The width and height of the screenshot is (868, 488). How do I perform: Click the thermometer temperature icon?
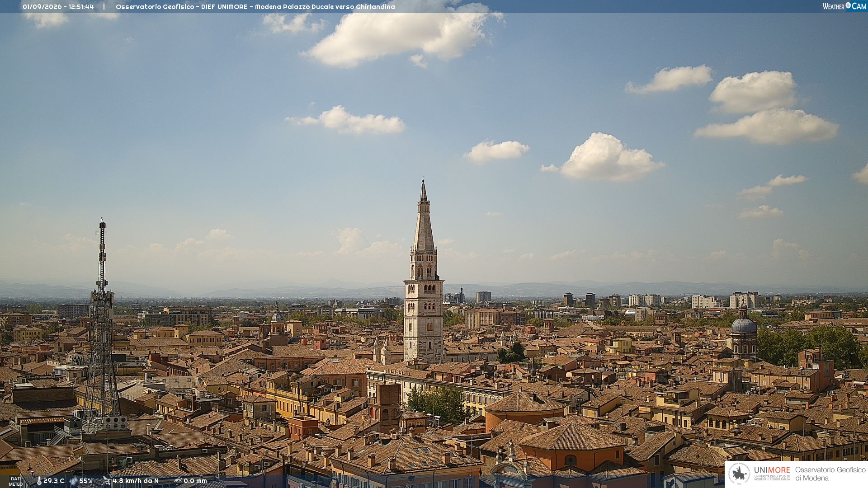(x=39, y=481)
